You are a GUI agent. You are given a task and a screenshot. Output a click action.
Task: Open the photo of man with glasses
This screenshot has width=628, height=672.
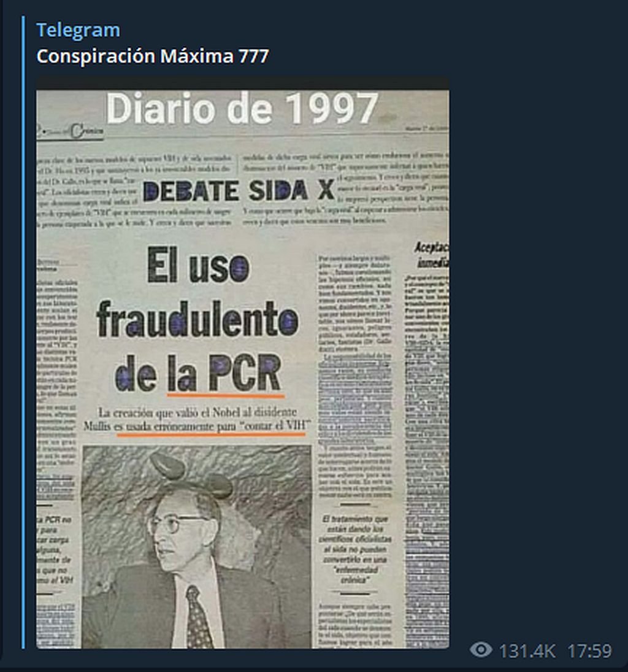[197, 546]
